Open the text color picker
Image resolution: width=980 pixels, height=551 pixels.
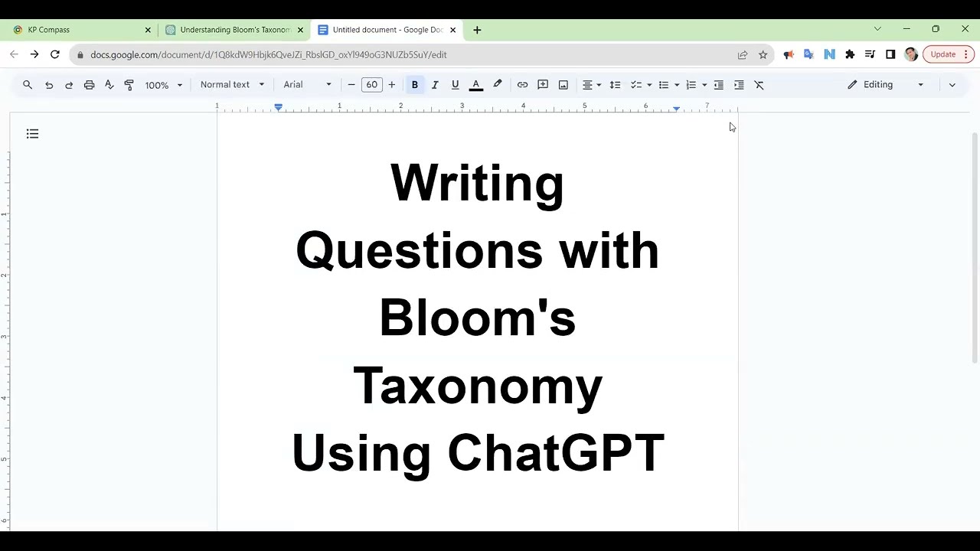pyautogui.click(x=475, y=85)
